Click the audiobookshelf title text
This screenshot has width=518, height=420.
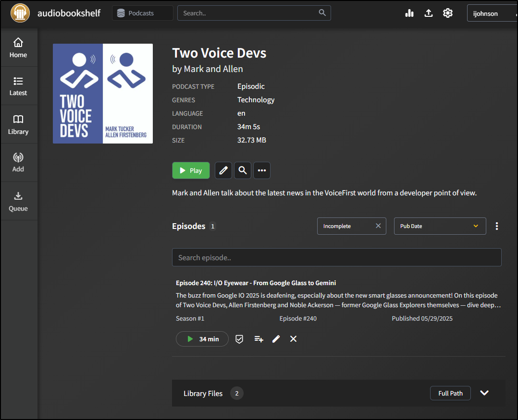(x=69, y=13)
